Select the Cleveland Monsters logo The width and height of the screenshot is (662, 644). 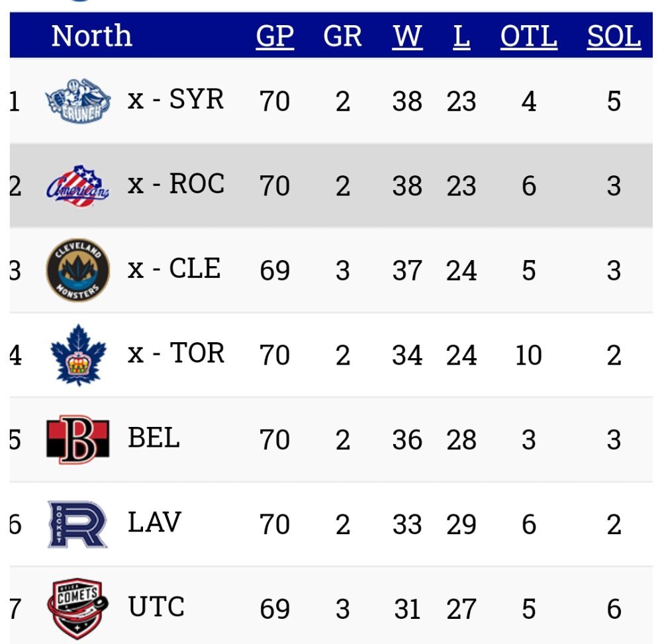pos(78,270)
